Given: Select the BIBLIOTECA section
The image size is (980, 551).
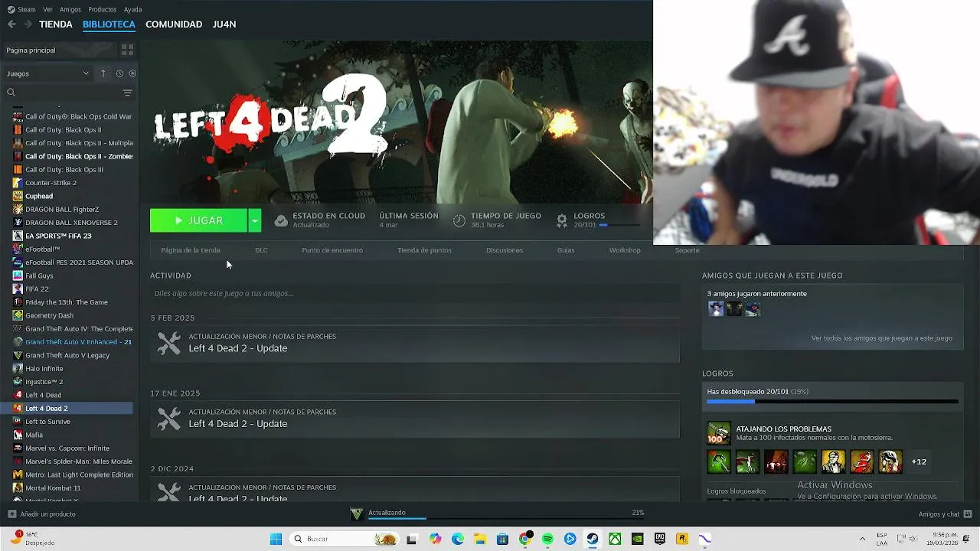Looking at the screenshot, I should [x=109, y=24].
